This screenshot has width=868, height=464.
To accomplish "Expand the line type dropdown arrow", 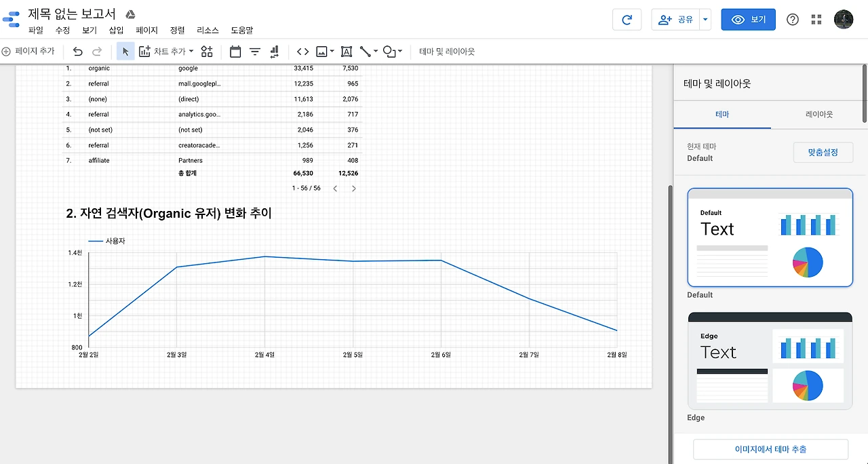I will coord(376,52).
